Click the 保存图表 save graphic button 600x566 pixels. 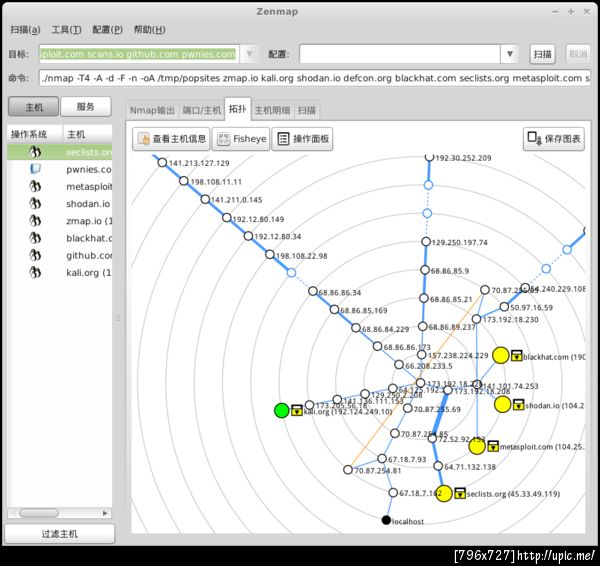point(554,139)
